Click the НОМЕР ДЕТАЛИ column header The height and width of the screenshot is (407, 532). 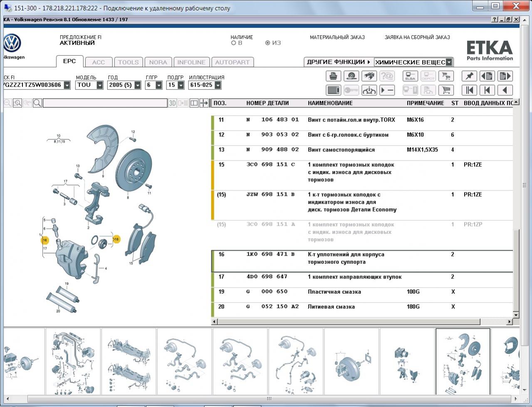pyautogui.click(x=267, y=103)
